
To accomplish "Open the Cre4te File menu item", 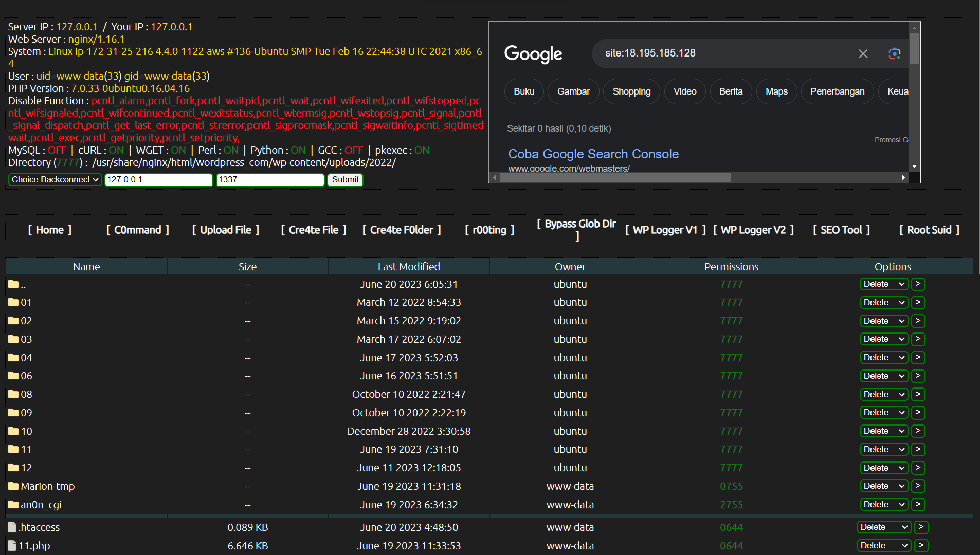I will [314, 230].
